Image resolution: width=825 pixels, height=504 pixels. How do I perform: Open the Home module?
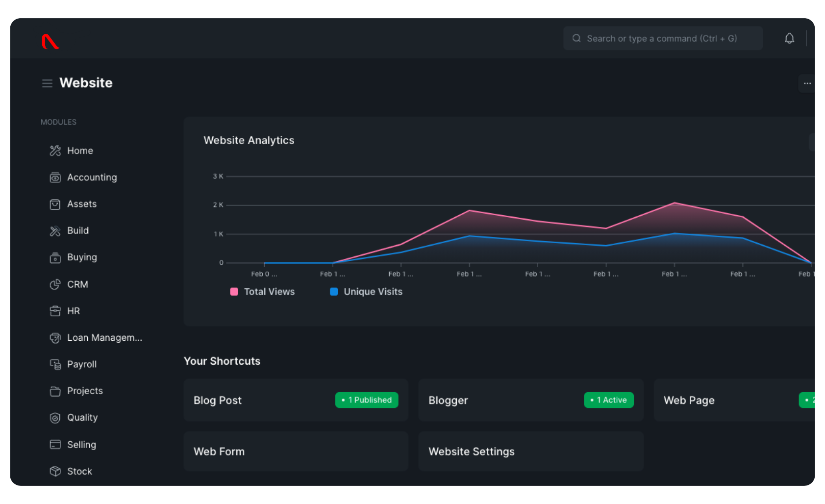click(80, 151)
